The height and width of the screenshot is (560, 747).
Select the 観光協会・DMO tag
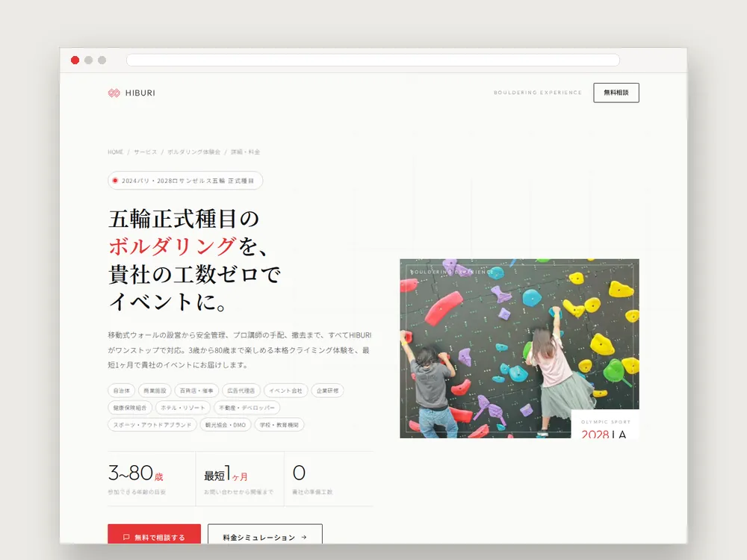point(226,425)
